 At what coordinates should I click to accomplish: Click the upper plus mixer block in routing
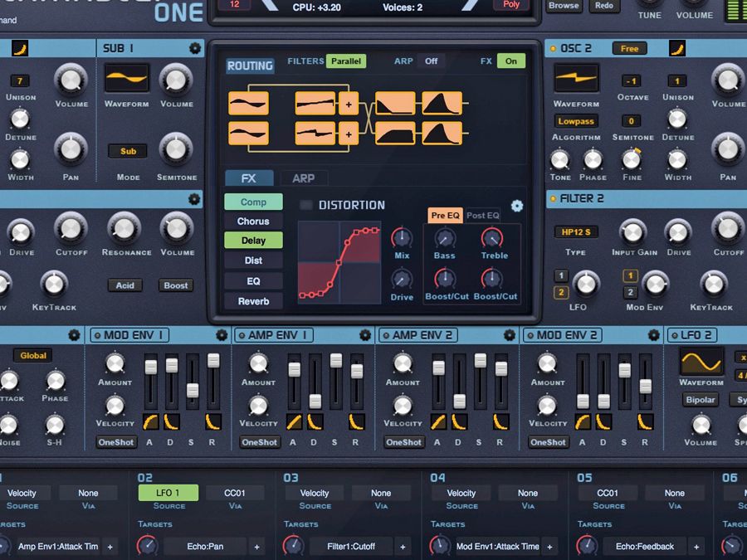click(349, 104)
